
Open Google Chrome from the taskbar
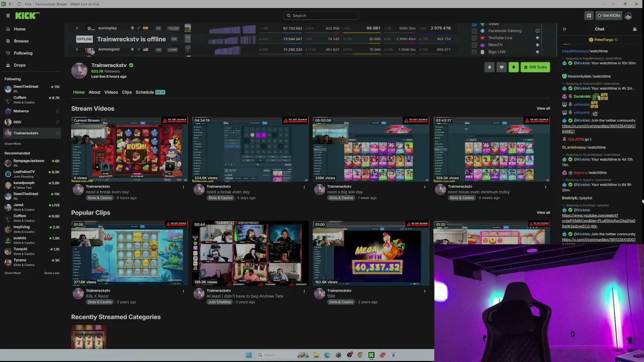coord(360,355)
